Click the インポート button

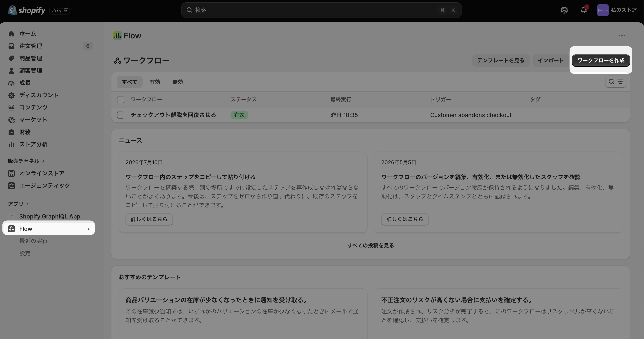[551, 61]
